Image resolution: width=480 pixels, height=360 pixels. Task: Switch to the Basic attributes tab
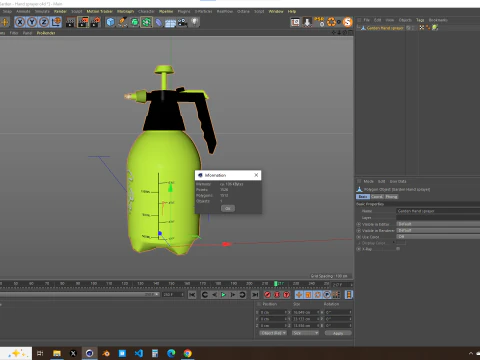coord(363,197)
